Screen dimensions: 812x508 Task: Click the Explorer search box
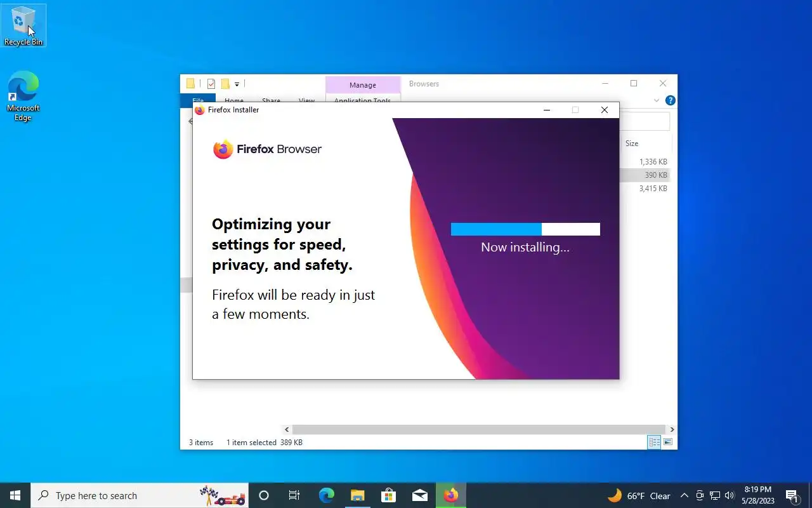coord(645,121)
